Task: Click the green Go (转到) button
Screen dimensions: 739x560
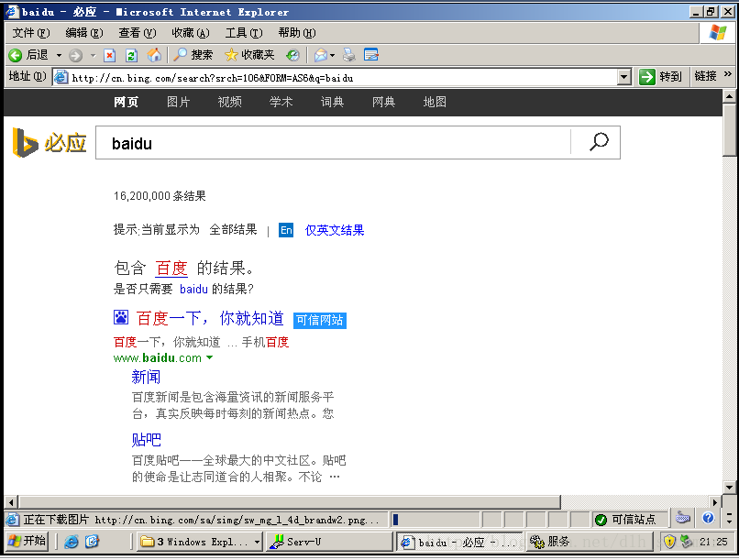Action: tap(661, 76)
